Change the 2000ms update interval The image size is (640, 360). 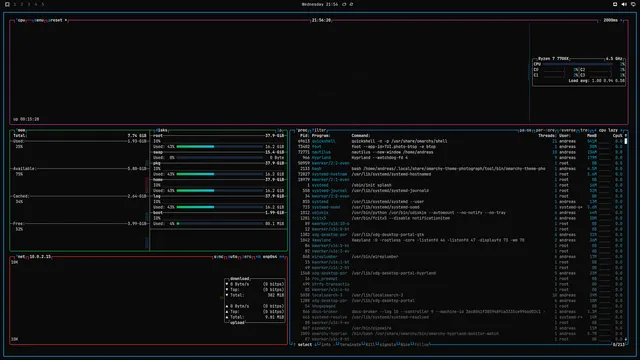point(610,20)
